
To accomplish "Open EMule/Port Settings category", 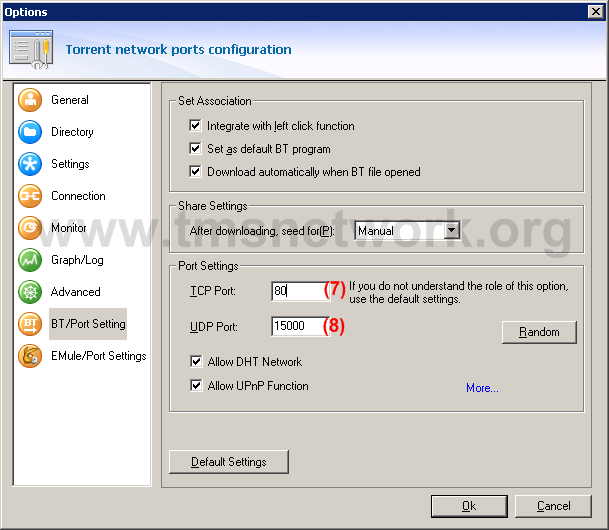I will pyautogui.click(x=99, y=356).
